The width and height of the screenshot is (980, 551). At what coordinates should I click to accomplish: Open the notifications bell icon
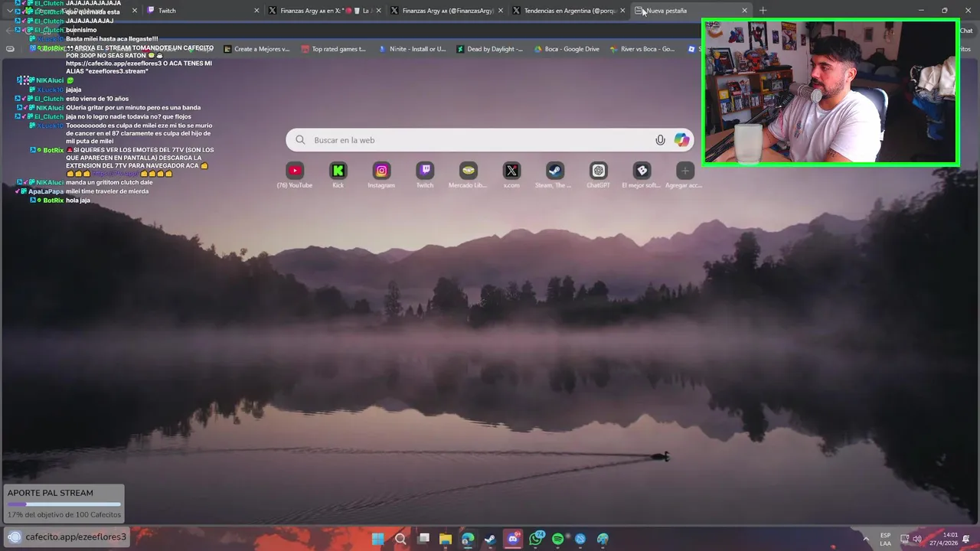967,539
